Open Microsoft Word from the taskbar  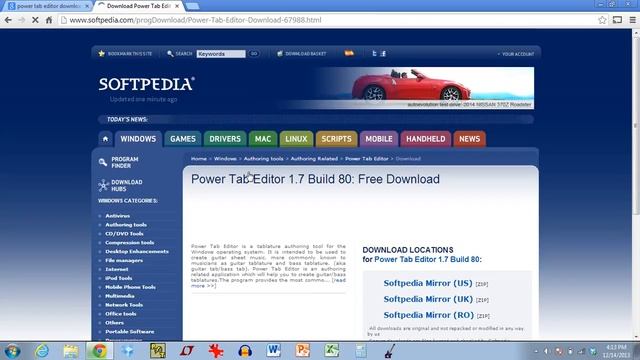point(273,351)
